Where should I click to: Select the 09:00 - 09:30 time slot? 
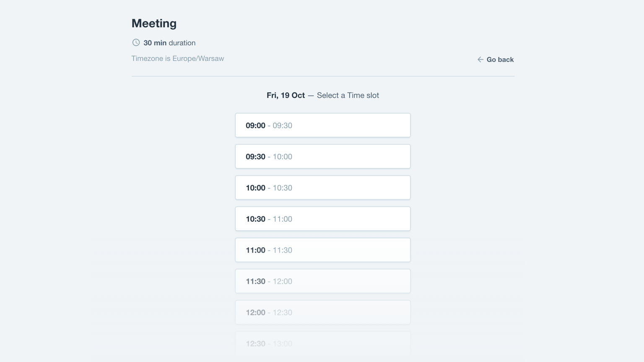pyautogui.click(x=322, y=125)
